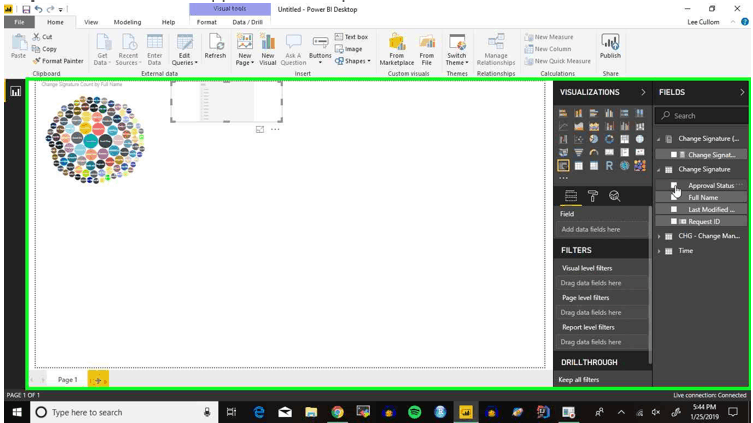
Task: Select the line chart visualization
Action: tap(563, 126)
